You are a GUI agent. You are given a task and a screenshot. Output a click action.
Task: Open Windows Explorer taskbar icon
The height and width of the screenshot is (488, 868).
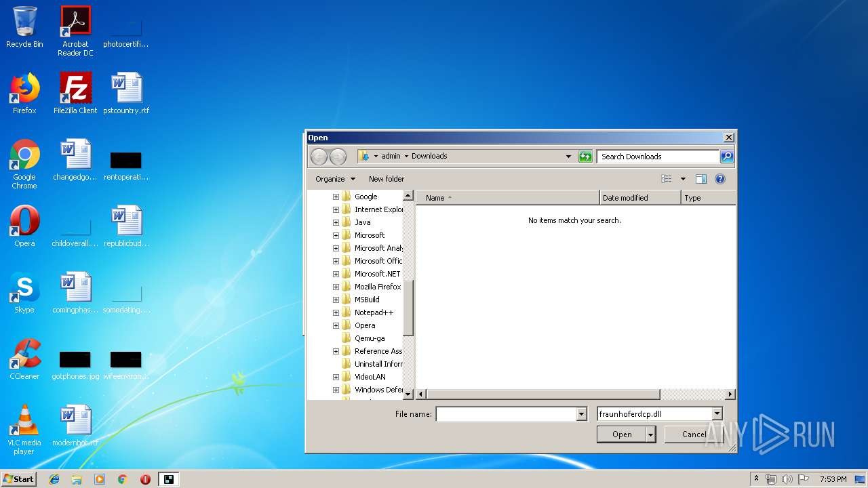(x=77, y=479)
